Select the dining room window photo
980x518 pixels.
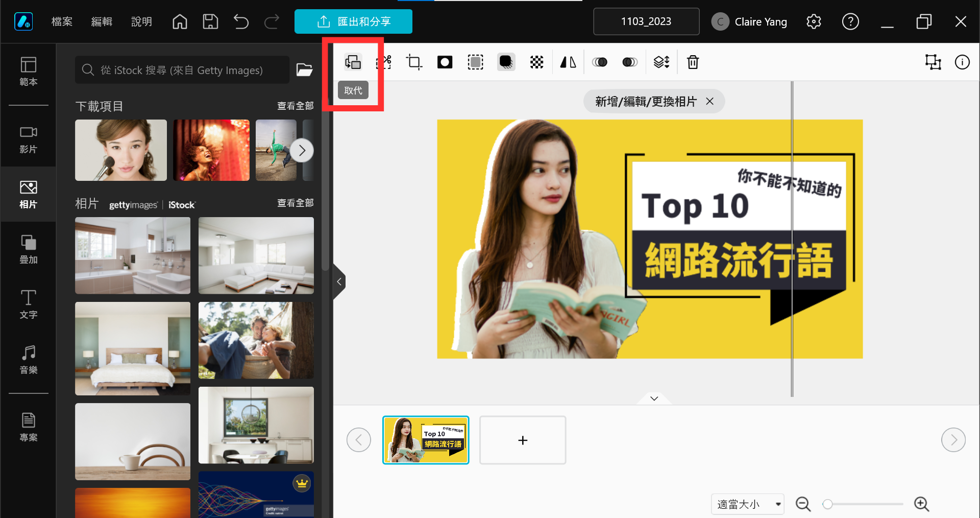click(x=256, y=425)
